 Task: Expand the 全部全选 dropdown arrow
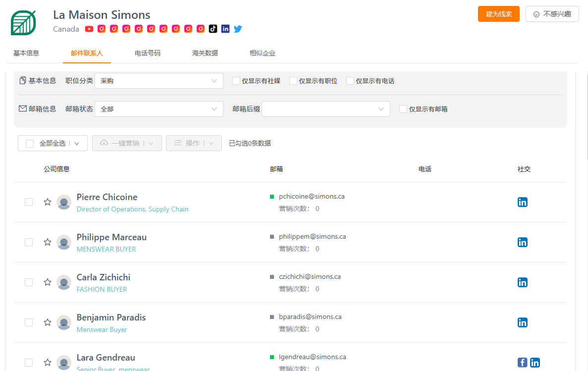point(77,143)
